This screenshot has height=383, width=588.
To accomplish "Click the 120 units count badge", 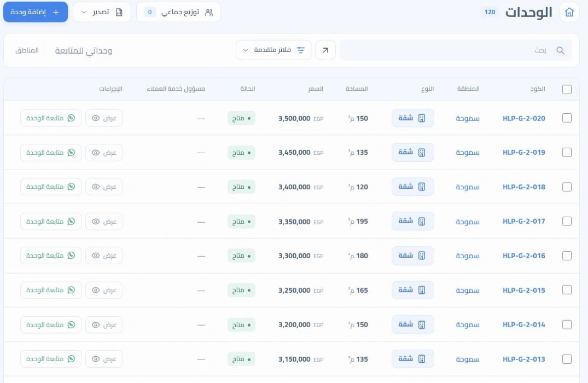I will (490, 12).
